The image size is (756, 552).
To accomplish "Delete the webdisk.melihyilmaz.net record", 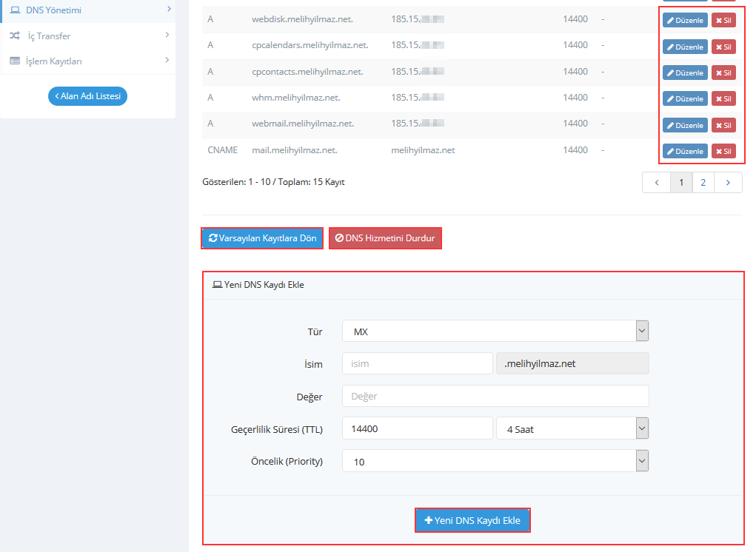I will pyautogui.click(x=723, y=21).
